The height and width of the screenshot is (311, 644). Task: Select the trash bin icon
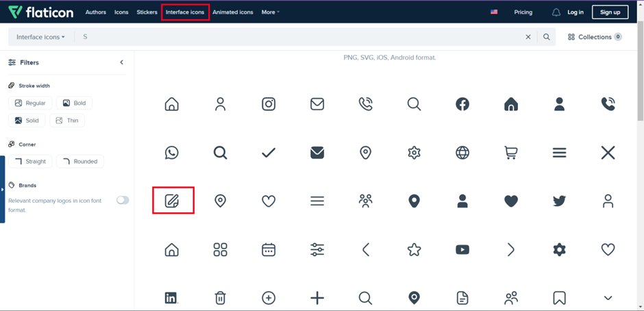[x=220, y=298]
